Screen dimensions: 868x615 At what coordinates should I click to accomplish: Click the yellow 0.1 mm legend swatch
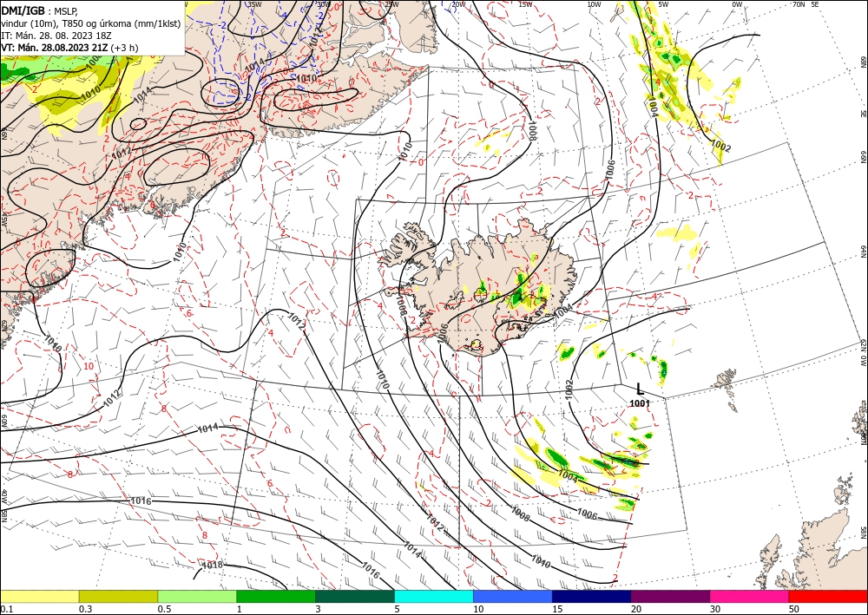tap(39, 596)
